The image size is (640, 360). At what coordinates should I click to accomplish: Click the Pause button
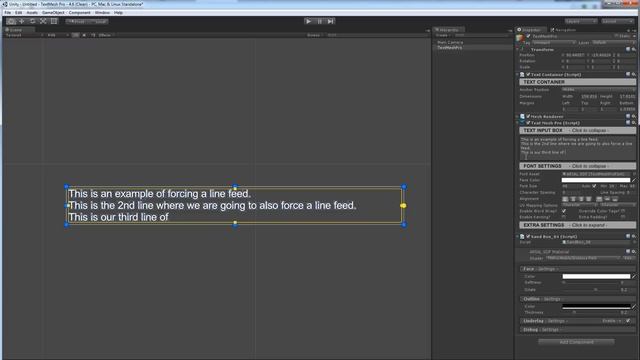[x=320, y=21]
